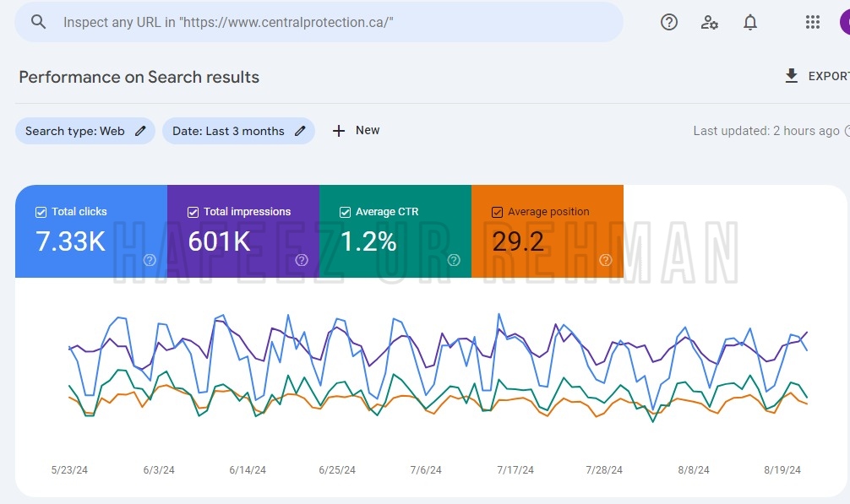Open the Google apps grid
The height and width of the screenshot is (504, 850).
tap(812, 22)
